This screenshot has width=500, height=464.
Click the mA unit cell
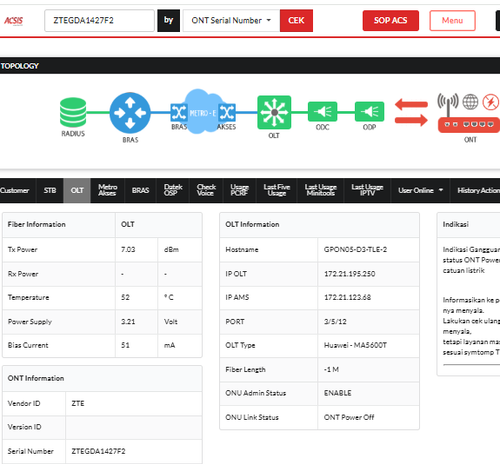pos(180,345)
